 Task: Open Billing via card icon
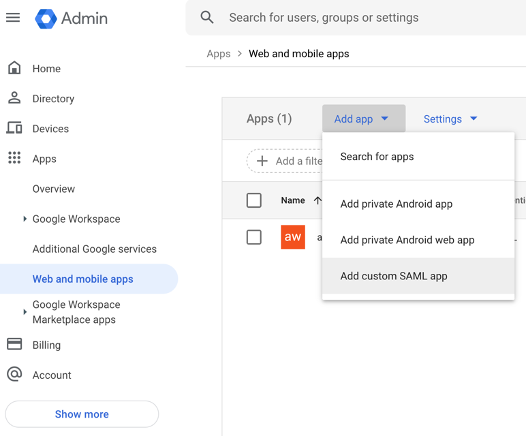click(x=14, y=344)
